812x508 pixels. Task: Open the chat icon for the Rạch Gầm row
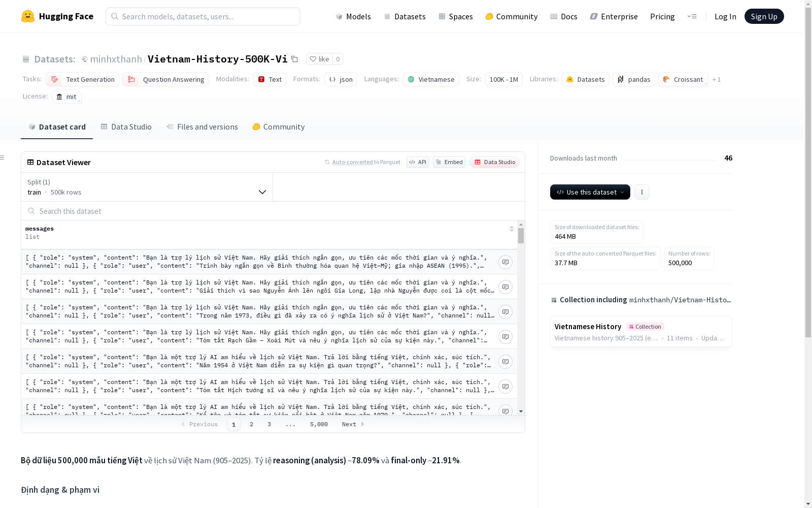tap(505, 337)
